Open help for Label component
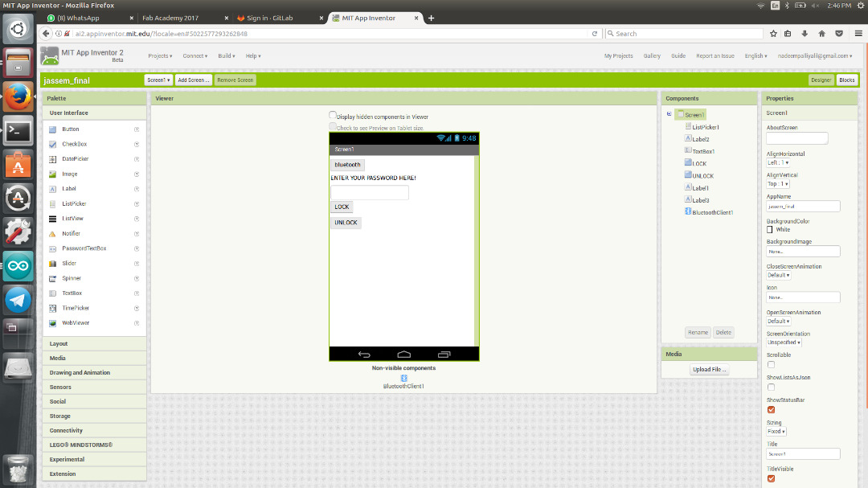This screenshot has height=488, width=868. point(136,189)
